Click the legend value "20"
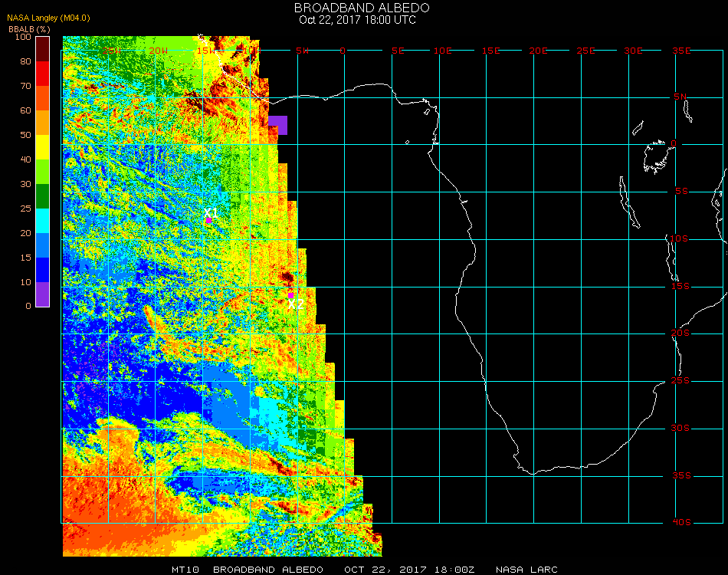This screenshot has height=575, width=728. pyautogui.click(x=25, y=233)
